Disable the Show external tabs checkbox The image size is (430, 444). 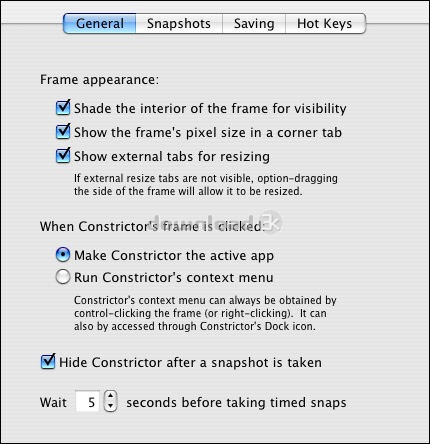coord(63,155)
